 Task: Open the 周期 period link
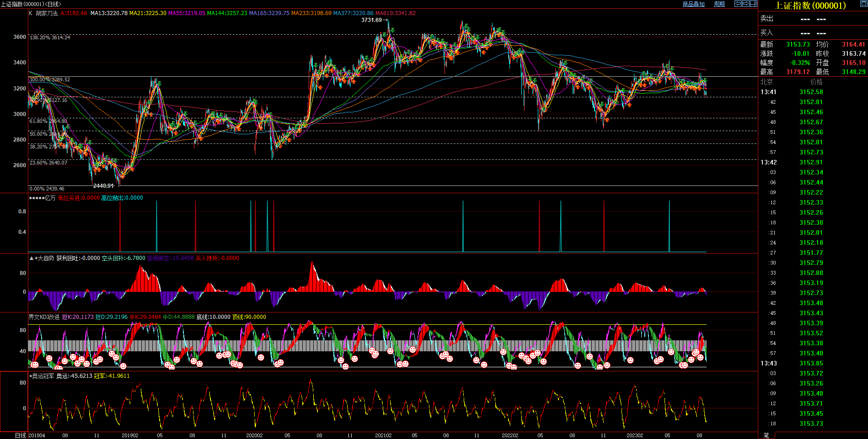pos(719,4)
